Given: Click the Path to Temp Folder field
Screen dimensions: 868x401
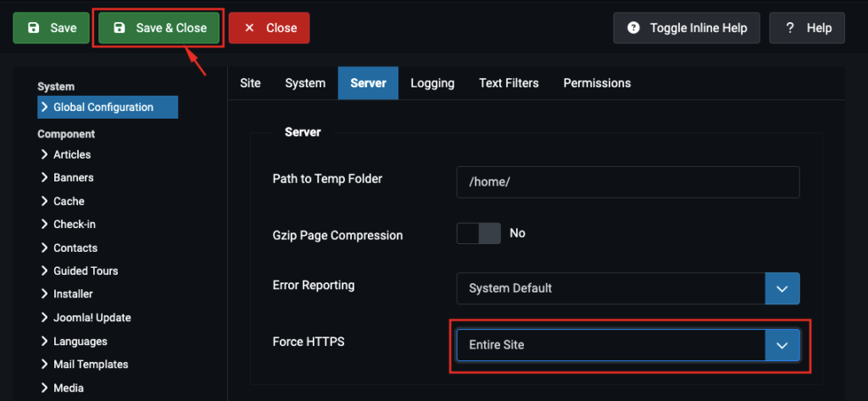Looking at the screenshot, I should coord(628,182).
